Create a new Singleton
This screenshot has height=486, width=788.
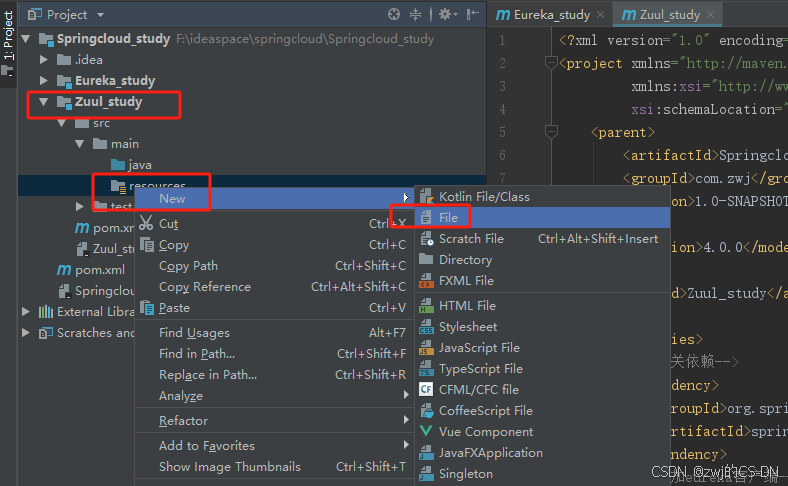[x=543, y=474]
